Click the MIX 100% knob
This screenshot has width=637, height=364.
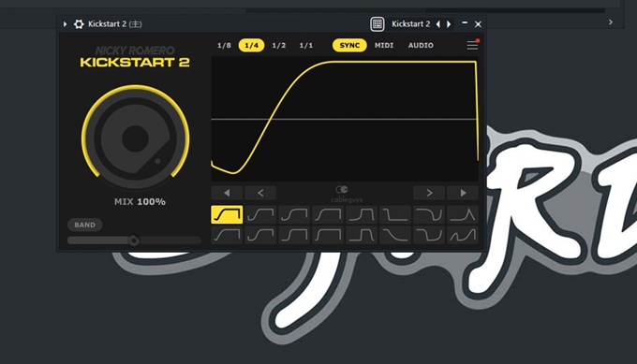(x=135, y=138)
